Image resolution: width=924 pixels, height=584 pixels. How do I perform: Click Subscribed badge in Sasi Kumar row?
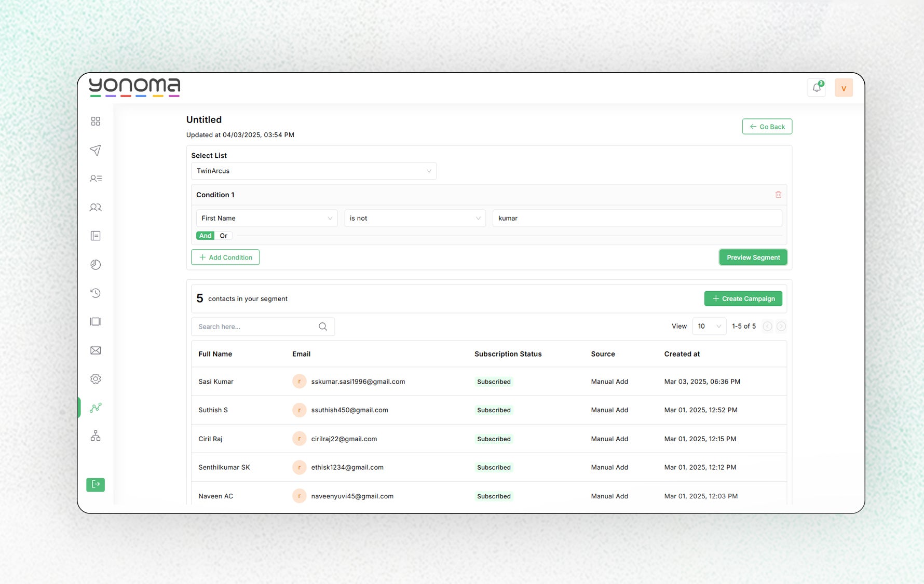tap(494, 382)
